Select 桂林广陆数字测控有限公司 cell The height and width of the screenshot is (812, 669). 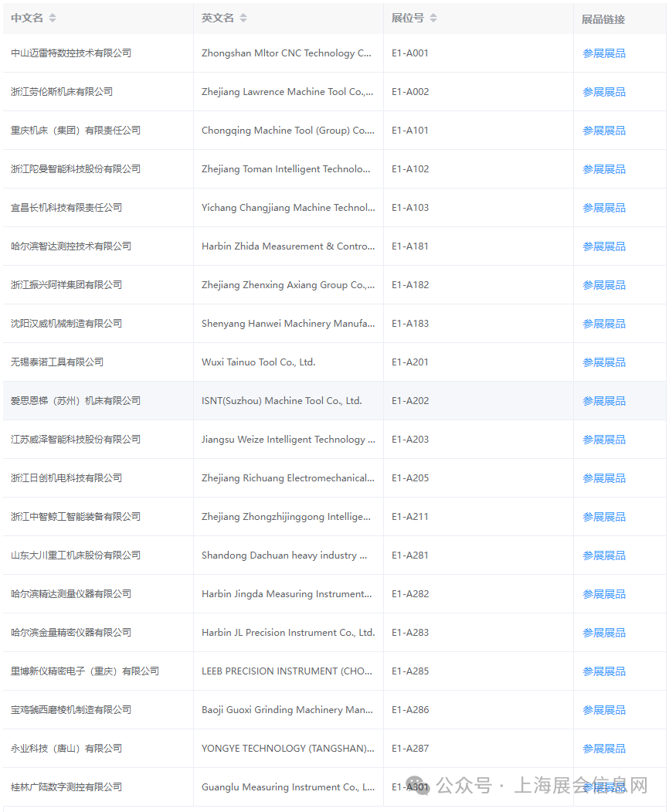pos(66,787)
